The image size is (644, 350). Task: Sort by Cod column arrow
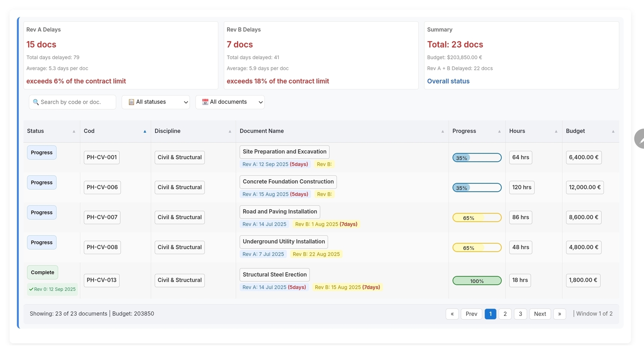[145, 132]
